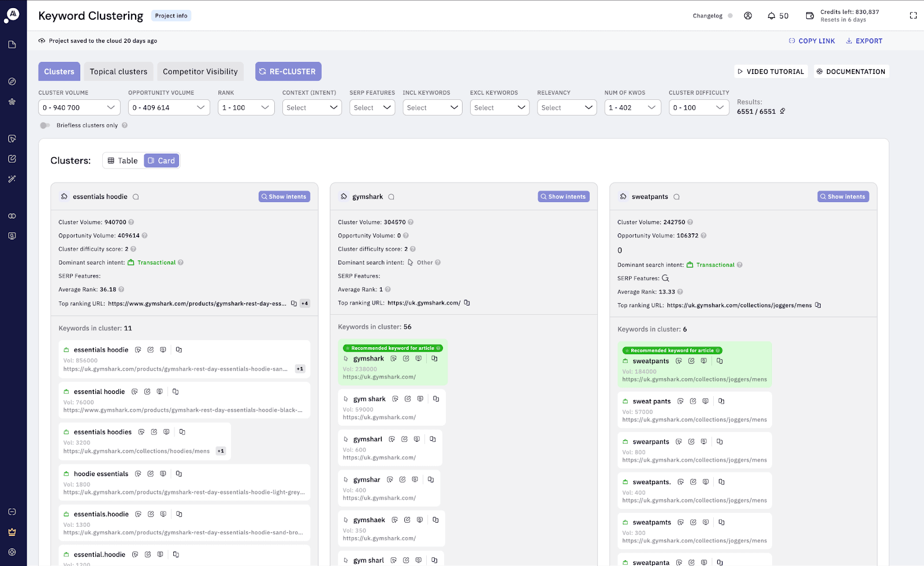Click the edit icon on 'gymsharl' keyword

pos(404,439)
